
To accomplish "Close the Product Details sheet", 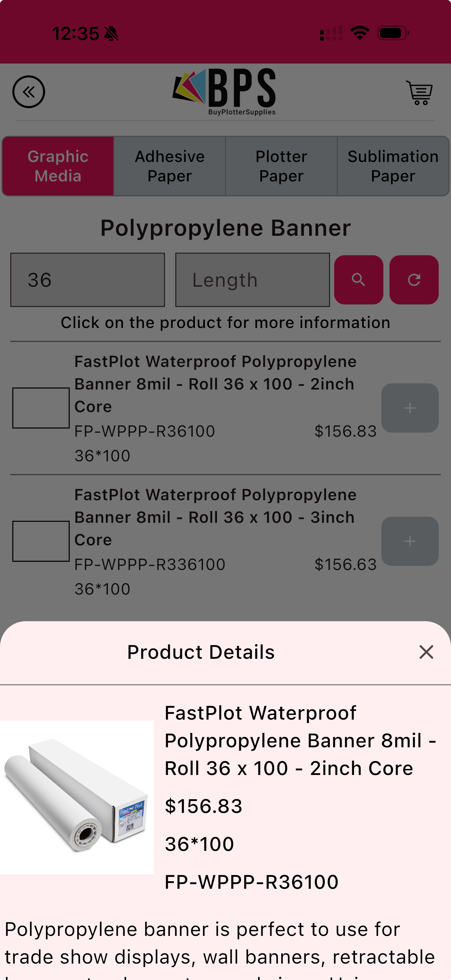I will (x=426, y=652).
